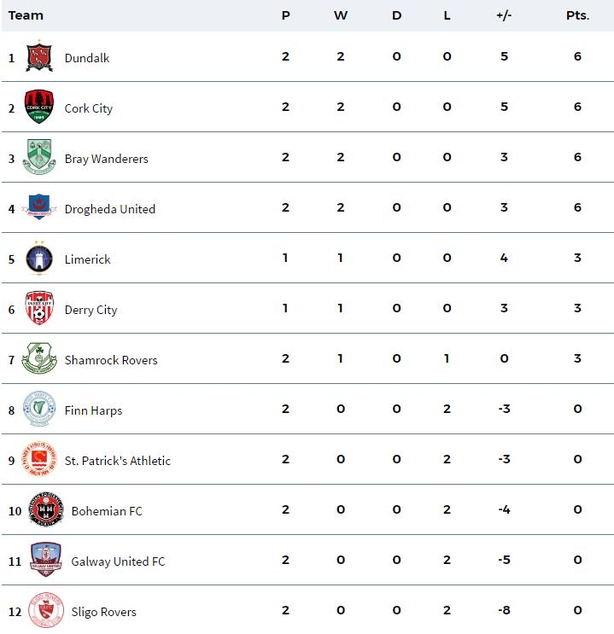Click the Sligo Rovers team name
The height and width of the screenshot is (634, 614).
click(103, 612)
